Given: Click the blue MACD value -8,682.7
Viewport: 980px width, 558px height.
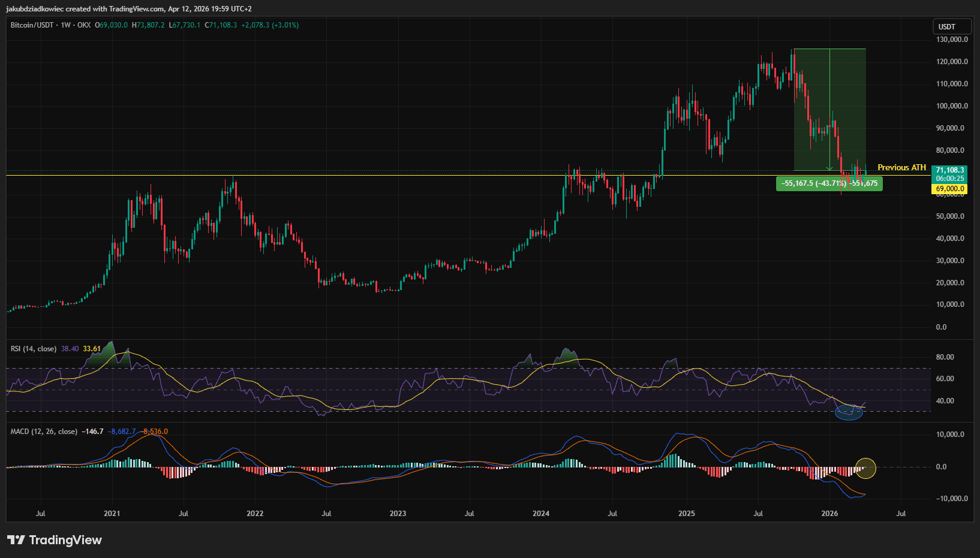Looking at the screenshot, I should coord(122,432).
